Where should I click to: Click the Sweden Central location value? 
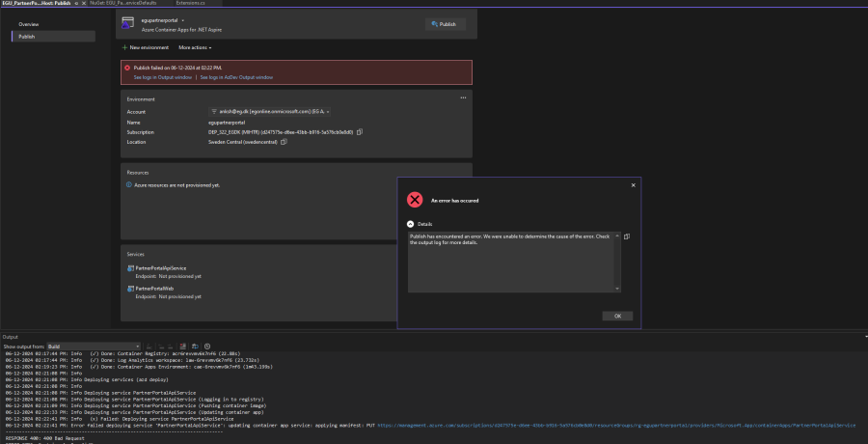click(x=242, y=142)
